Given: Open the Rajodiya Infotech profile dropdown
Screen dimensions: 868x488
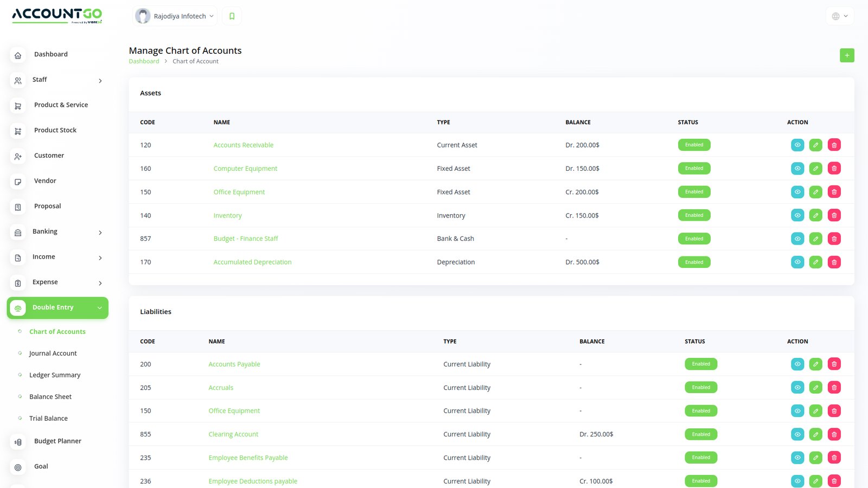Looking at the screenshot, I should point(175,16).
